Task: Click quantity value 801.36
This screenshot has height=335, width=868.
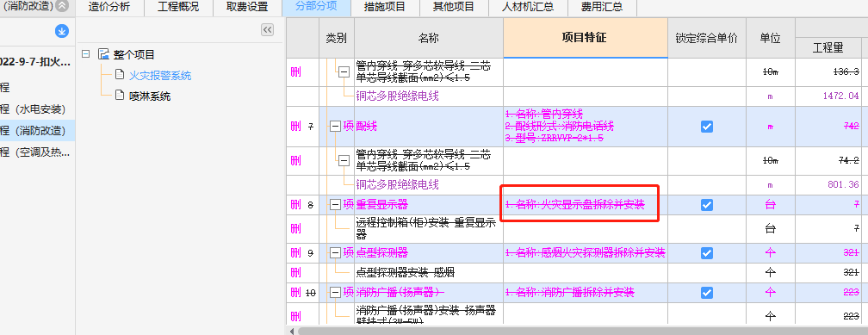Action: (x=843, y=184)
